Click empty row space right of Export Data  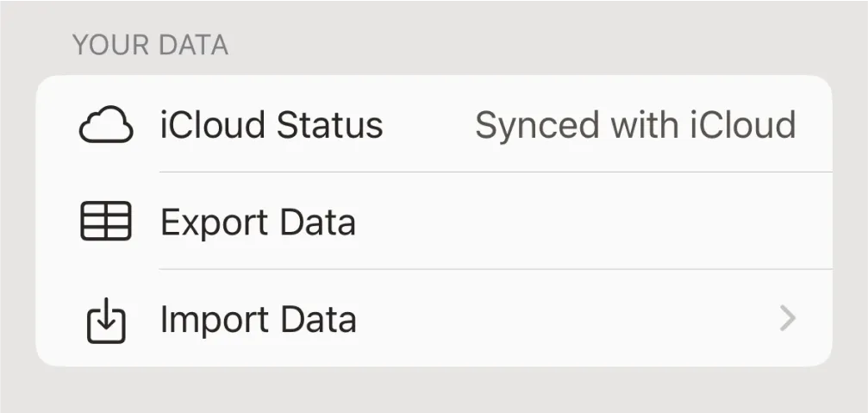pyautogui.click(x=586, y=222)
